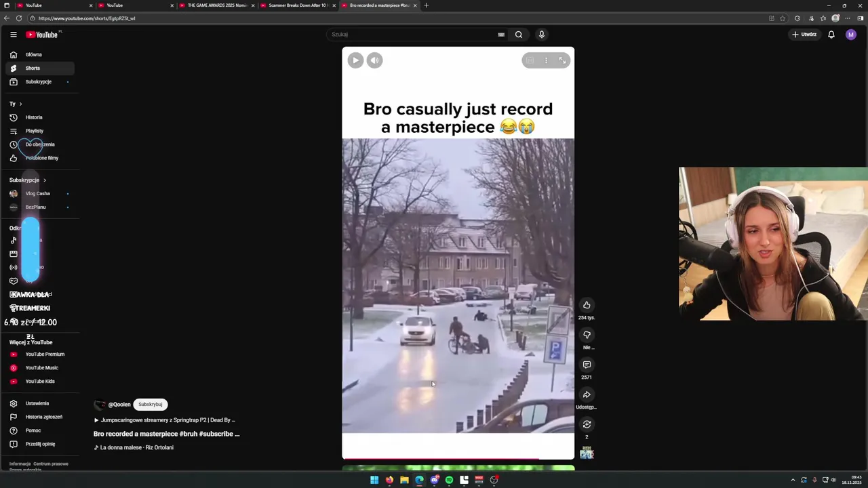Open YouTube Premium

(40, 354)
